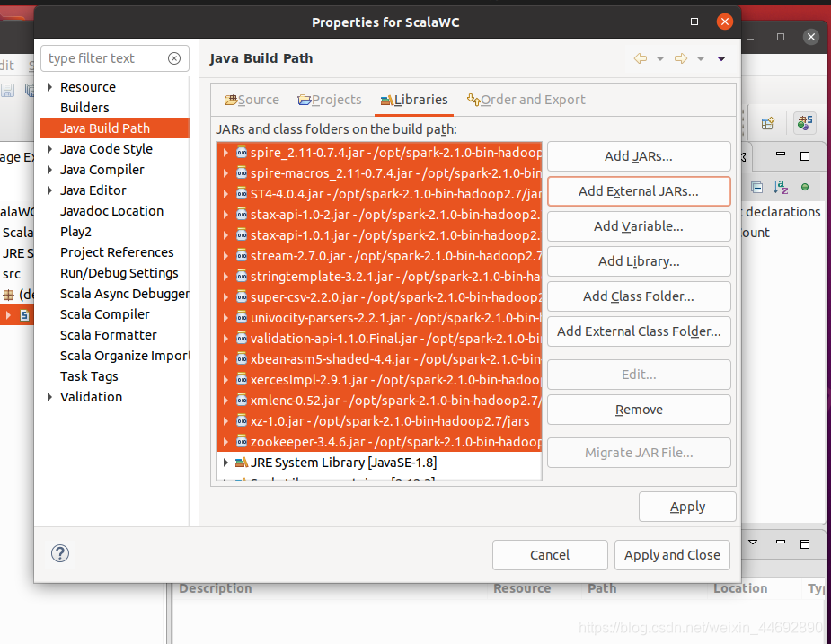
Task: Click the JRE System Library icon
Action: tap(242, 463)
